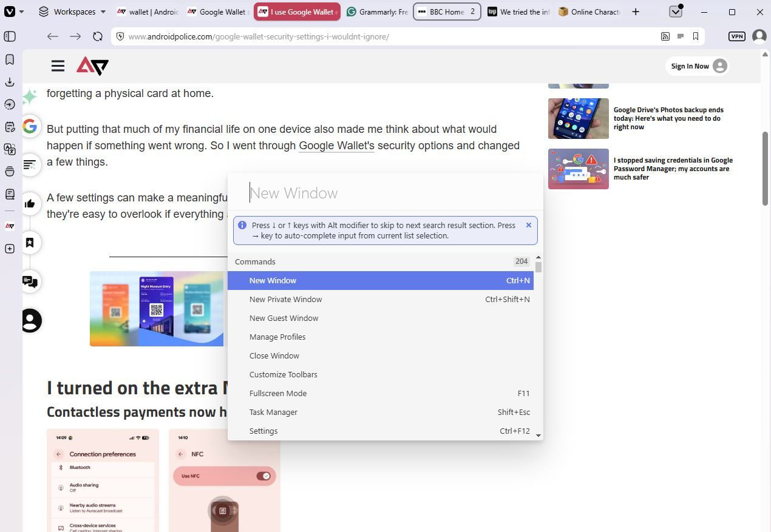
Task: Click the RSS feed icon in the address bar
Action: pyautogui.click(x=665, y=36)
